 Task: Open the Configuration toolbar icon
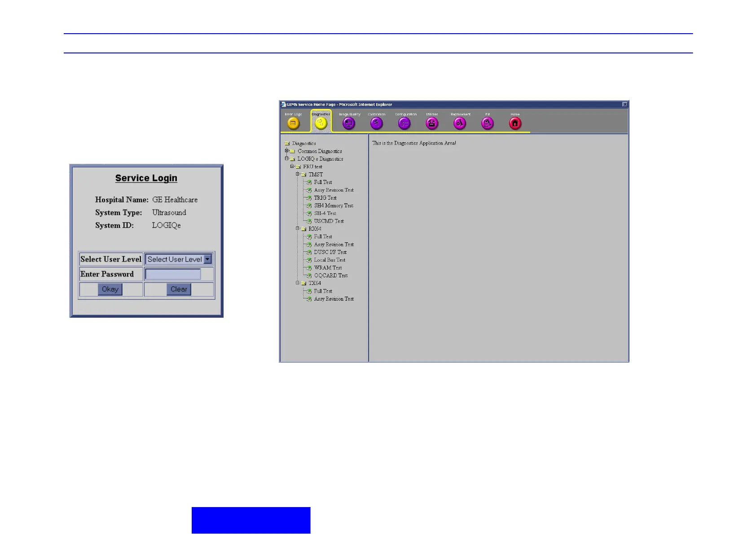coord(404,123)
